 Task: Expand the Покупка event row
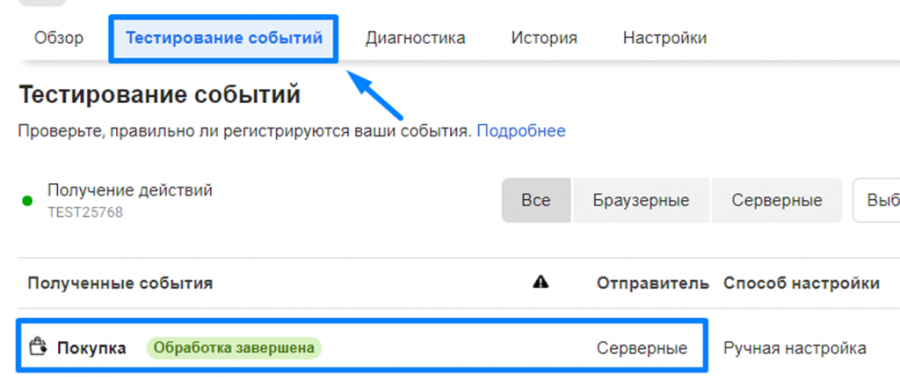pos(362,347)
